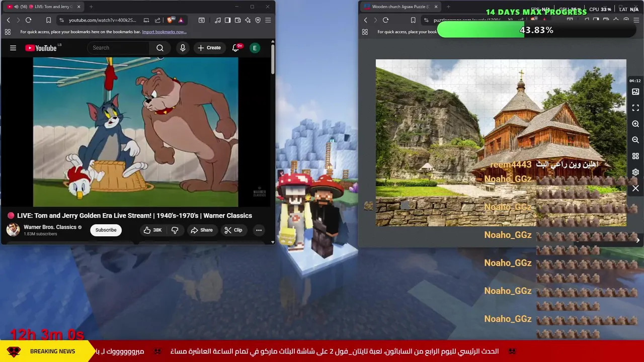The width and height of the screenshot is (644, 362).
Task: Focus the YouTube Search field
Action: pyautogui.click(x=118, y=48)
